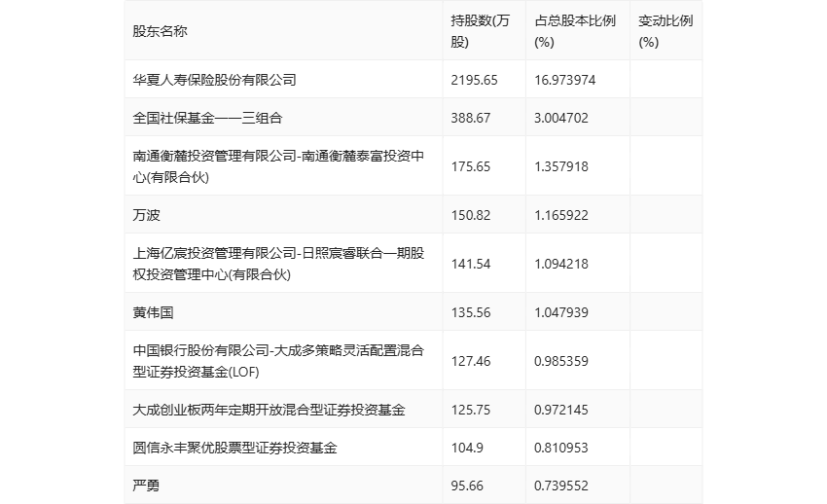Select shareholder 黄伟国
The width and height of the screenshot is (827, 504).
click(153, 312)
